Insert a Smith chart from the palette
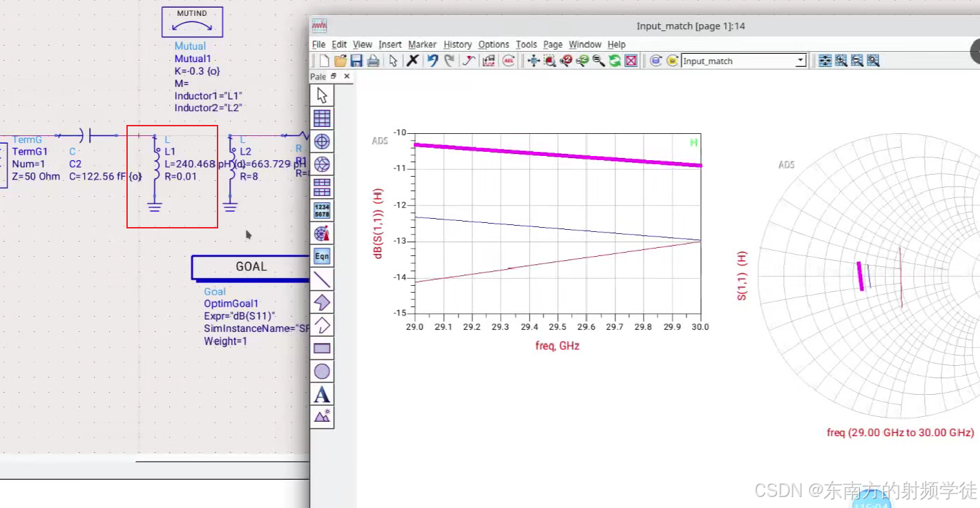 coord(322,164)
